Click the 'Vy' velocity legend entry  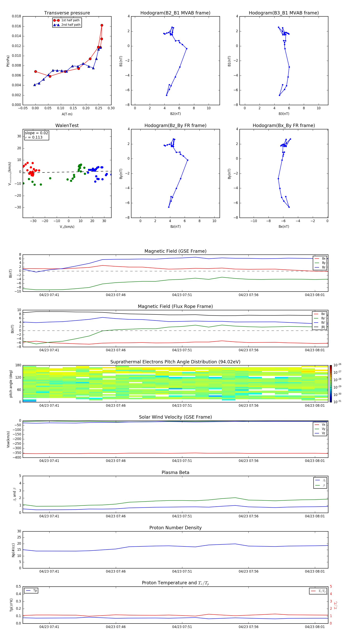320,429
